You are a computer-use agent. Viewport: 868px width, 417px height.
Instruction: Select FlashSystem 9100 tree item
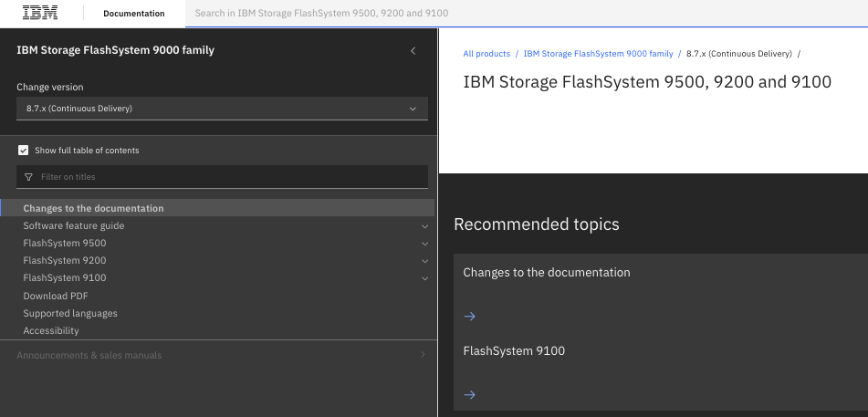point(65,277)
